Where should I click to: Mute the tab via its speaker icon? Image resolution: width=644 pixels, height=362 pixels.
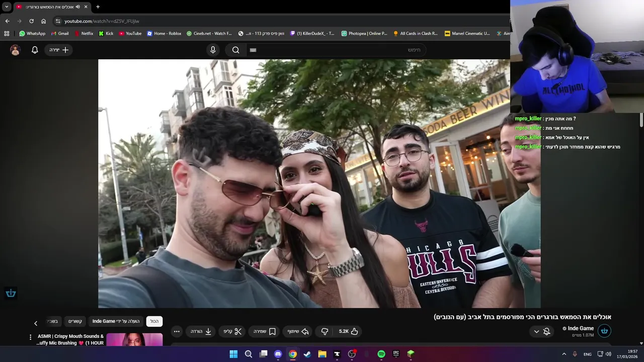click(x=77, y=7)
